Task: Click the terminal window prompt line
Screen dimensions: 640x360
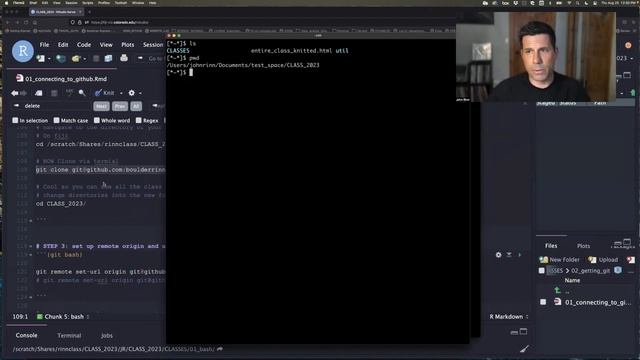Action: [180, 73]
